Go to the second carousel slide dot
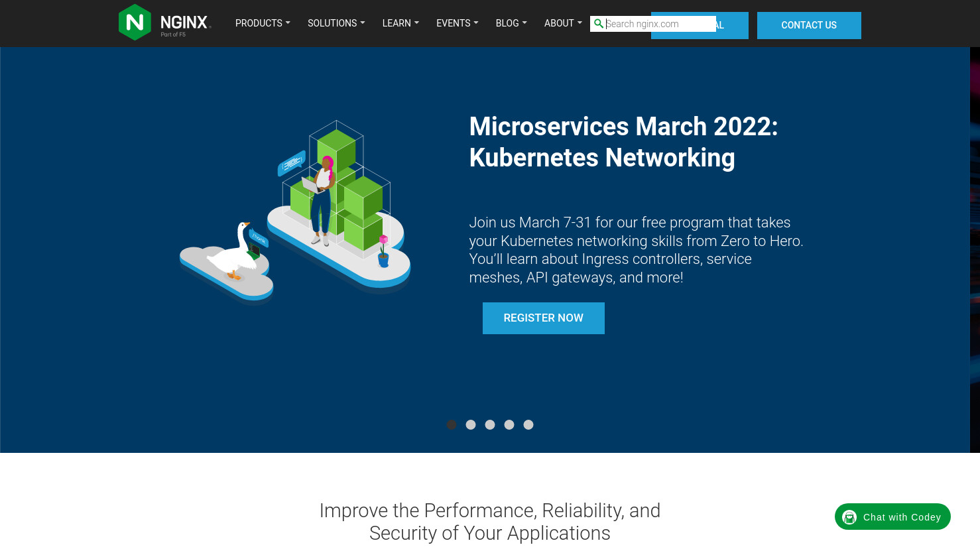Image resolution: width=980 pixels, height=555 pixels. (x=471, y=424)
